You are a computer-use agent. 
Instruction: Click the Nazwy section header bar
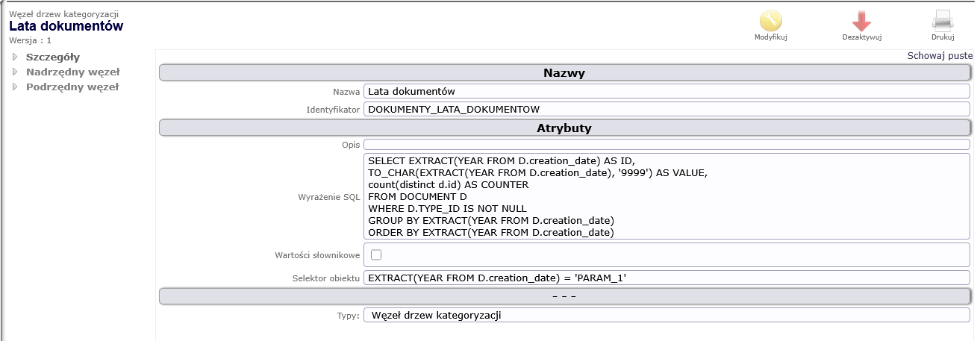pyautogui.click(x=564, y=73)
